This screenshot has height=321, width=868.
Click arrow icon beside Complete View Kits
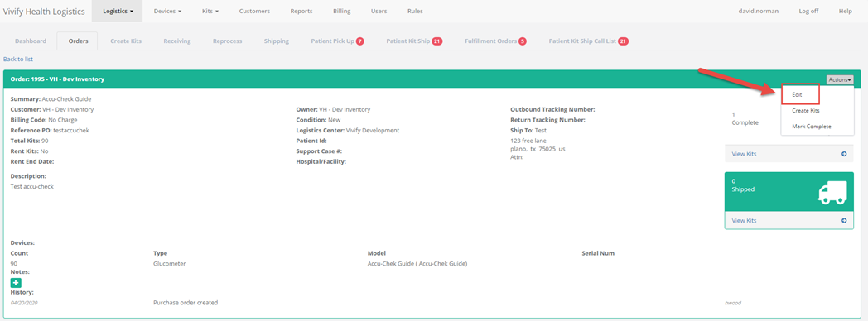(844, 154)
